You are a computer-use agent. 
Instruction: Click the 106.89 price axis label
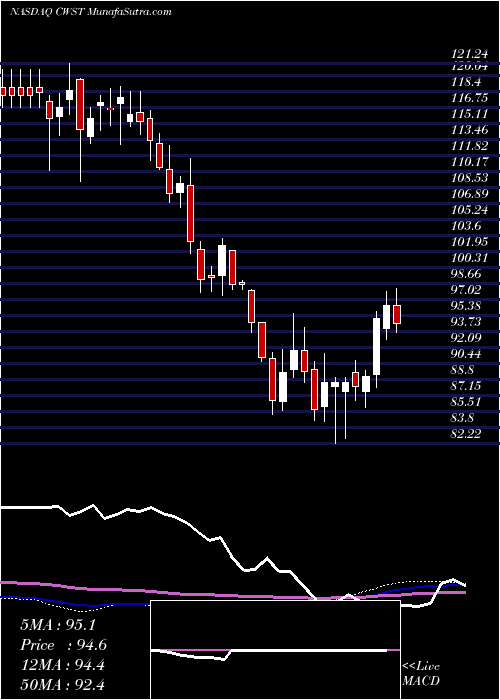point(469,194)
